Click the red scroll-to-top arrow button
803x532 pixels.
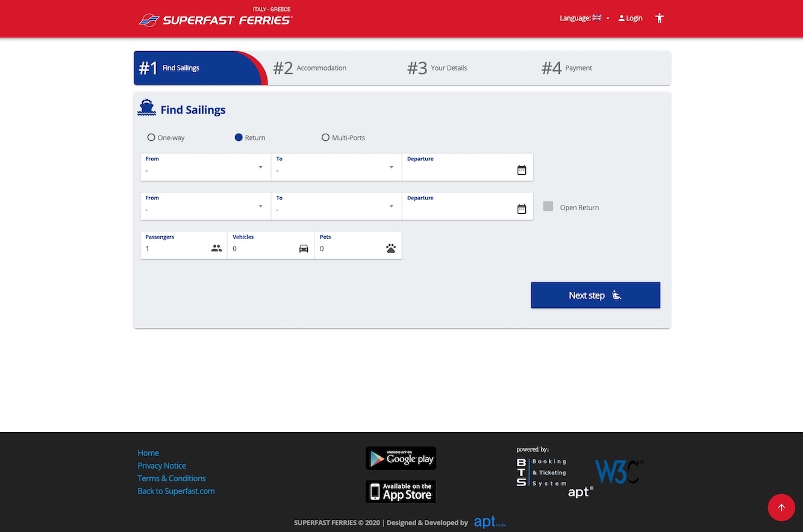click(x=781, y=508)
